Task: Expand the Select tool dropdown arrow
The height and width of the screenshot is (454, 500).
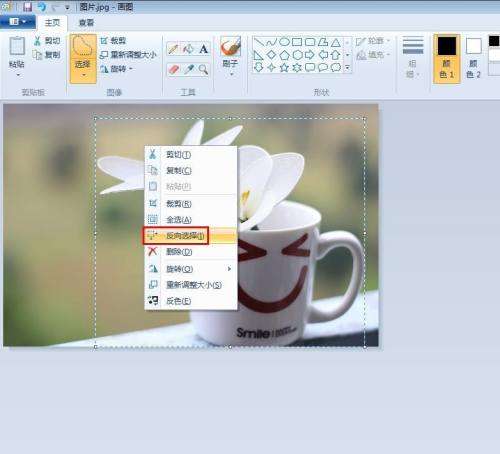Action: coord(83,75)
